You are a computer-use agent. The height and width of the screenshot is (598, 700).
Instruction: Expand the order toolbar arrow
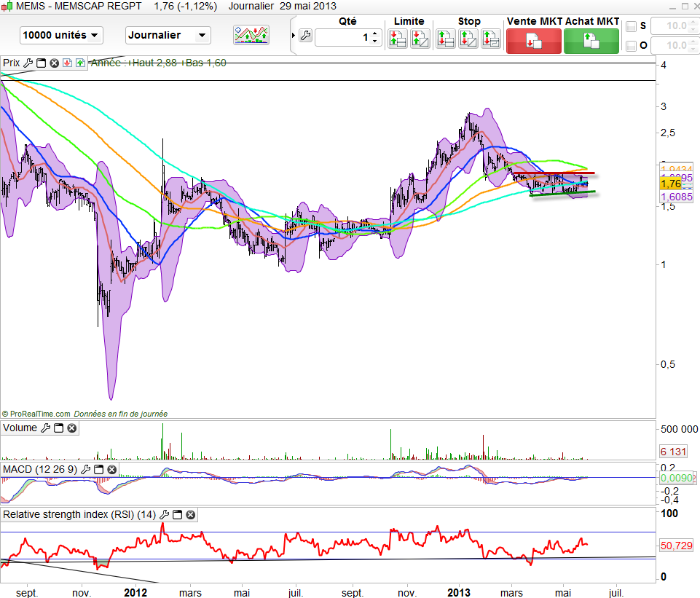pyautogui.click(x=294, y=35)
